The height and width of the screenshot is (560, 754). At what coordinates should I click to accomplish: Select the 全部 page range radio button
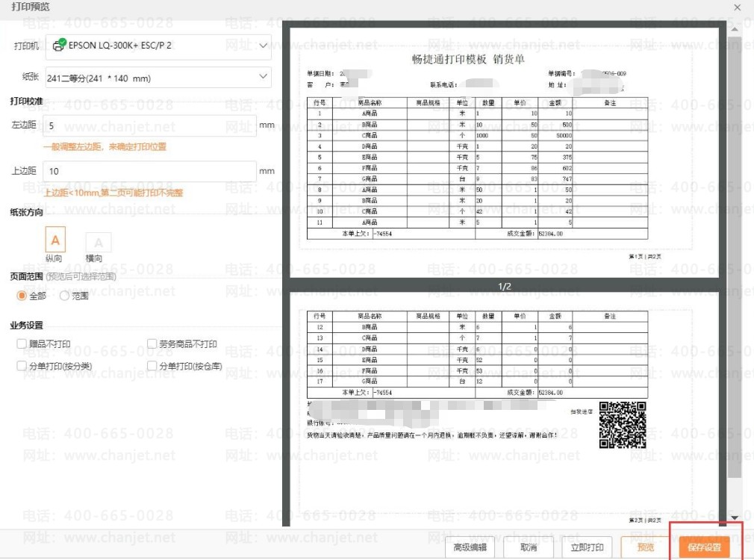click(x=22, y=296)
